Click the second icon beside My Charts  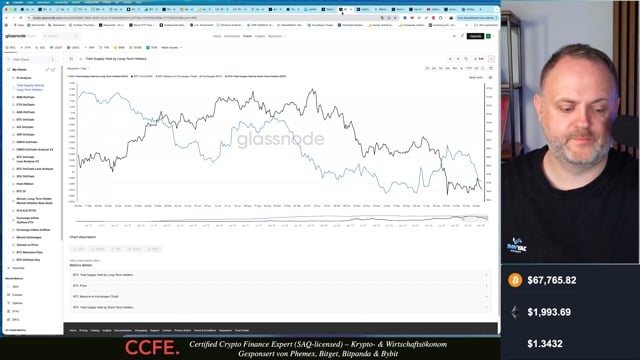[53, 70]
